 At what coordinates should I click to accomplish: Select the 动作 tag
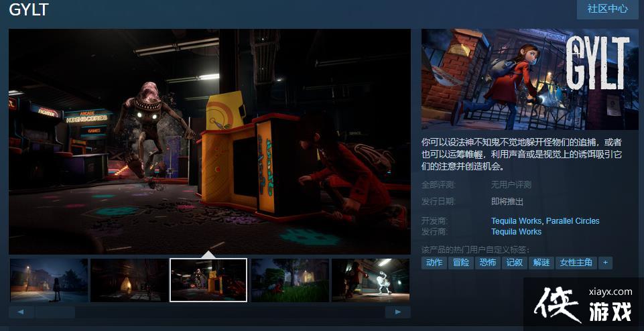tap(434, 263)
